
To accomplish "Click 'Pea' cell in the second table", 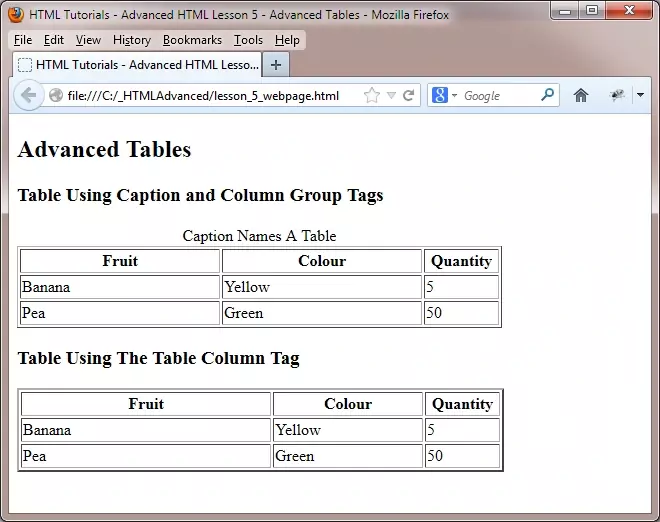I will click(x=146, y=456).
